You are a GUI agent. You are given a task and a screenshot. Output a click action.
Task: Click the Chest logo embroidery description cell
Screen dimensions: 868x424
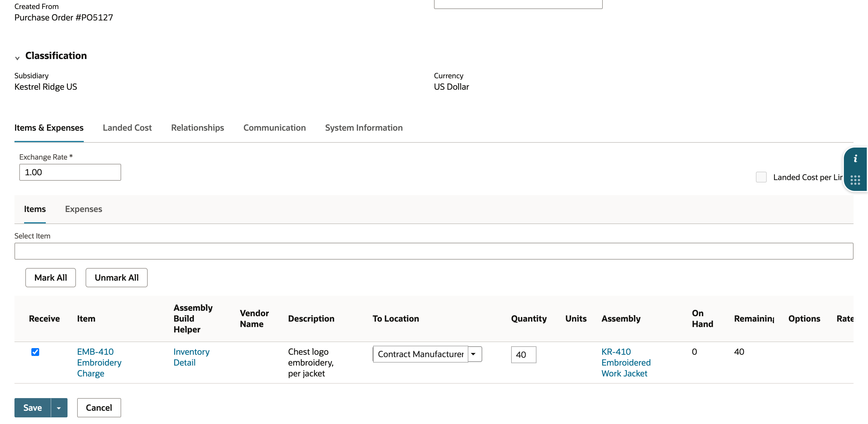point(311,362)
